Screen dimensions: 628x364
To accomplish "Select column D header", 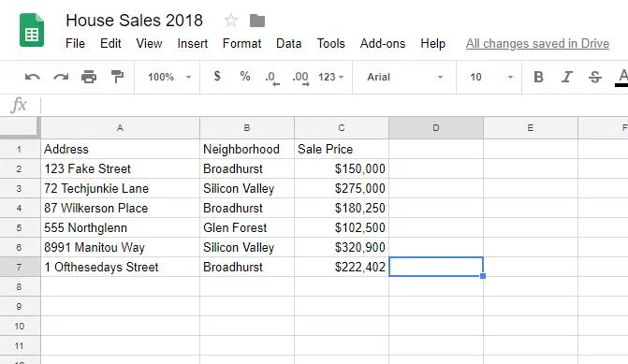I will (436, 128).
